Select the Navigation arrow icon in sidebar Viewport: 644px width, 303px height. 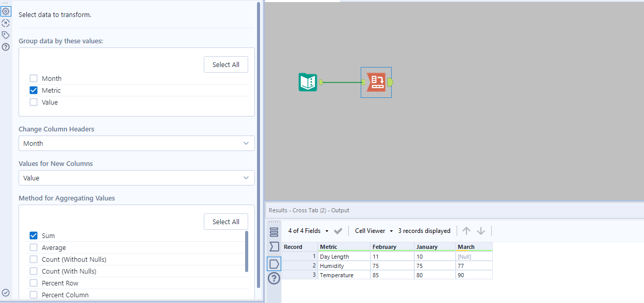point(5,23)
